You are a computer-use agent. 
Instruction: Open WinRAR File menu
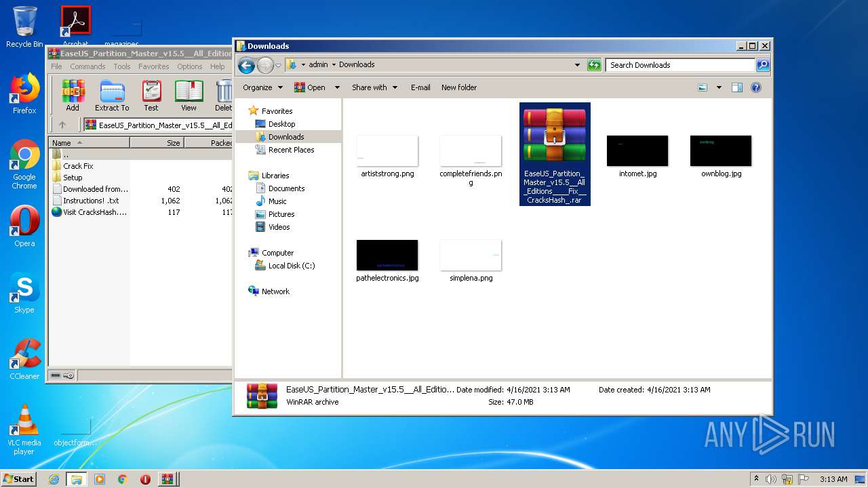[x=56, y=66]
